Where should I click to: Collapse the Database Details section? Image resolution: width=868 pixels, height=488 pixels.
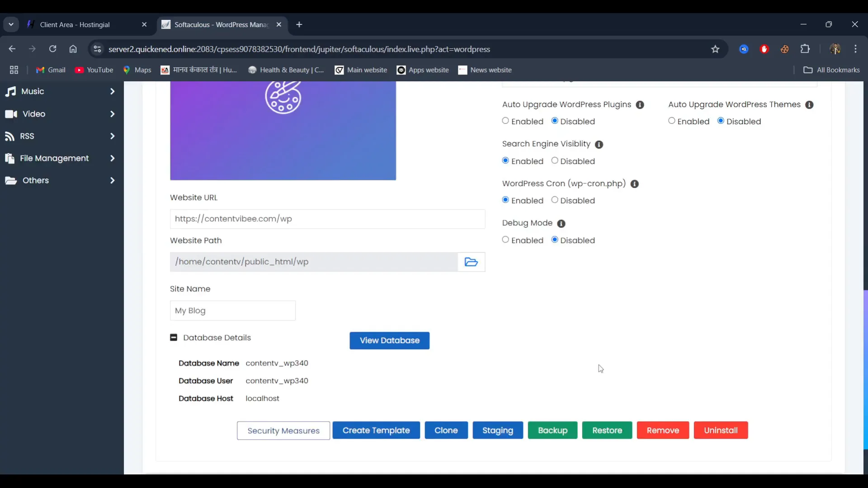(174, 338)
